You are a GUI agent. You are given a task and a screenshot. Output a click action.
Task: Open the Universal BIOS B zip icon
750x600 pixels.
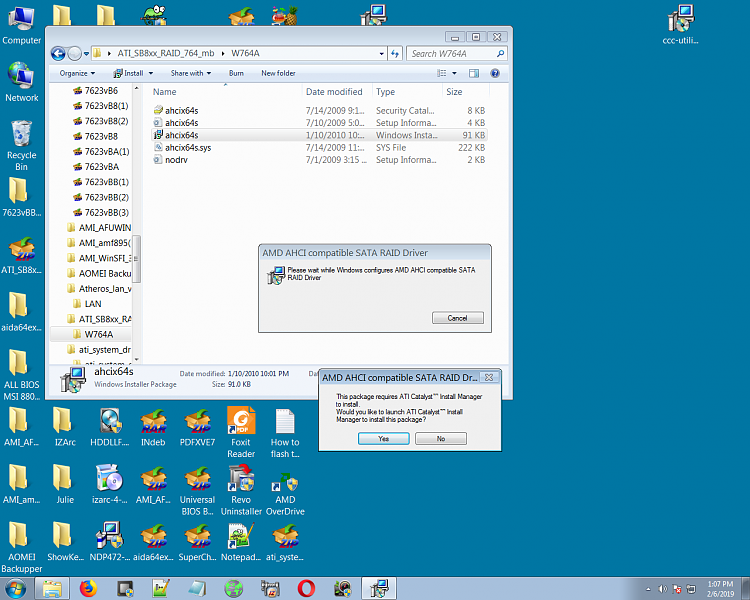[197, 490]
